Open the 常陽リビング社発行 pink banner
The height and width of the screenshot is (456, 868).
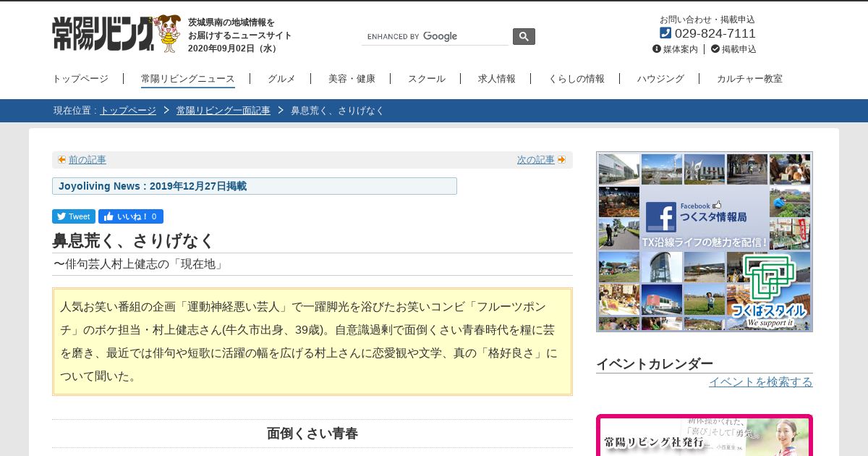pyautogui.click(x=705, y=435)
